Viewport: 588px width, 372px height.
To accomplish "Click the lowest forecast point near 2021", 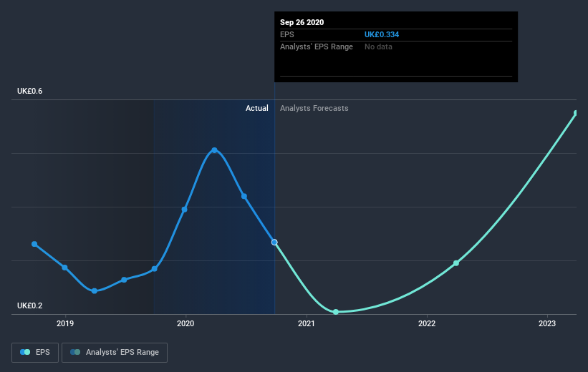I will click(336, 312).
